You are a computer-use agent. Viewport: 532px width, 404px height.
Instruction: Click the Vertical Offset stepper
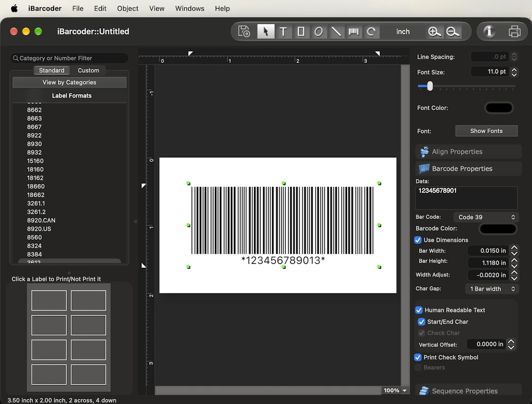click(x=511, y=344)
